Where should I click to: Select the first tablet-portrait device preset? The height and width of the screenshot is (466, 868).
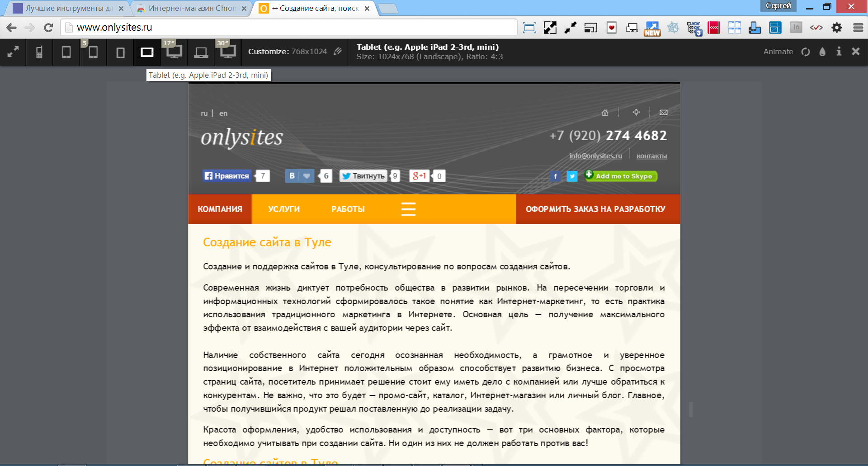66,52
